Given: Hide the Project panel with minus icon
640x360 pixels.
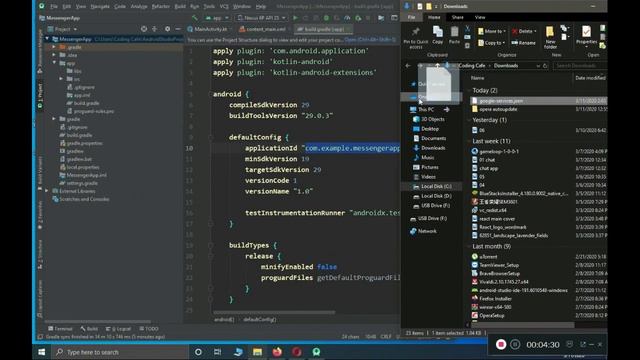Looking at the screenshot, I should point(178,29).
